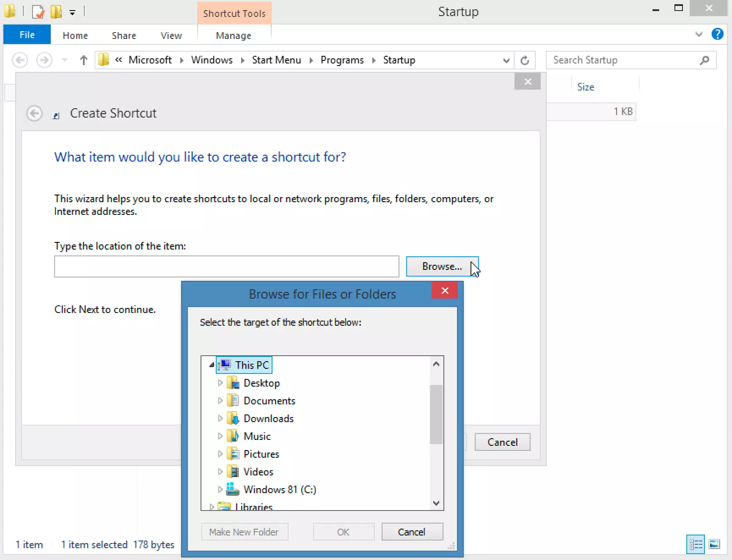Select the Windows 81 (C:) drive icon
732x560 pixels.
(233, 489)
